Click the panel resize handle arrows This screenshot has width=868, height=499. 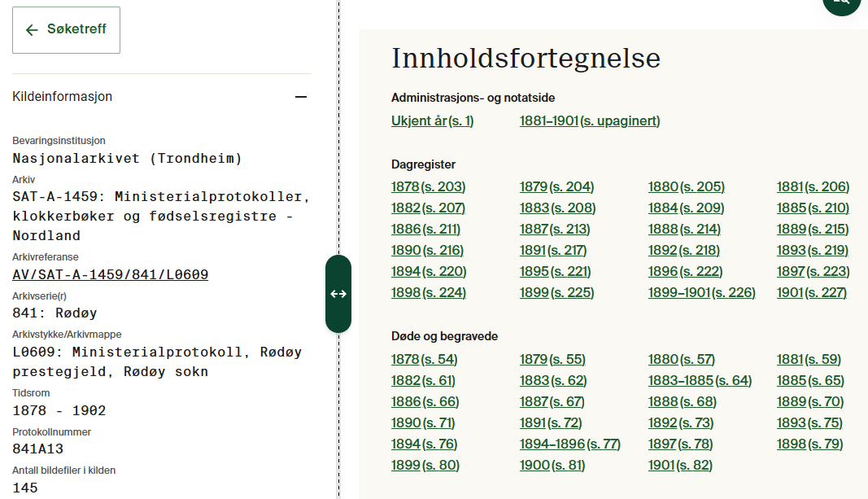(338, 294)
